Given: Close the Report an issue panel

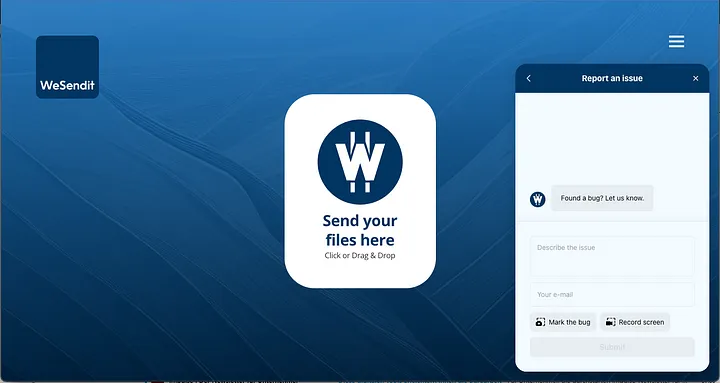Looking at the screenshot, I should point(696,79).
